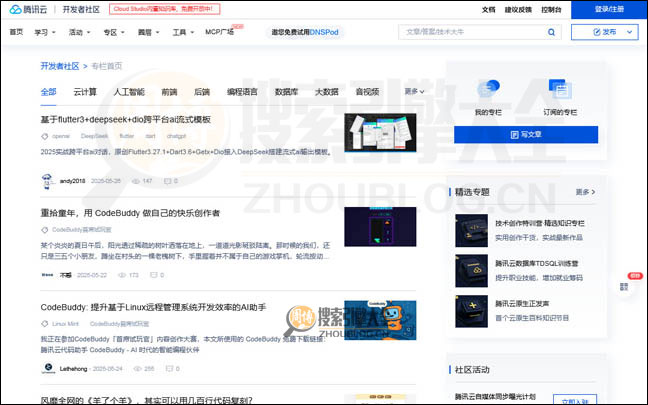This screenshot has width=648, height=405.
Task: Open thumbnail for 重拾童年 CodeBuddy article
Action: pyautogui.click(x=380, y=226)
